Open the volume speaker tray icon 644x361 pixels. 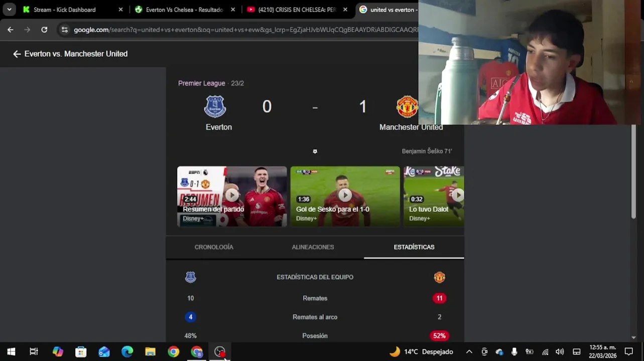560,352
